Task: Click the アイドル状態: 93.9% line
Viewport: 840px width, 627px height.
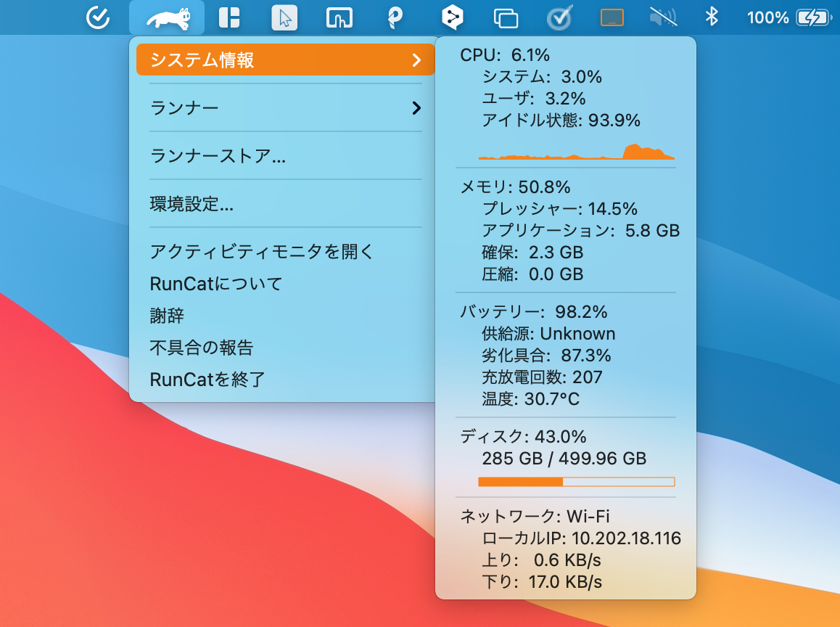Action: (x=561, y=120)
